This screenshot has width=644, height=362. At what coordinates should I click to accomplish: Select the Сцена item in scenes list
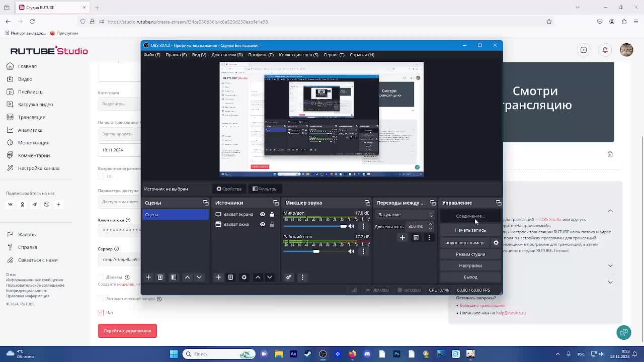point(175,215)
